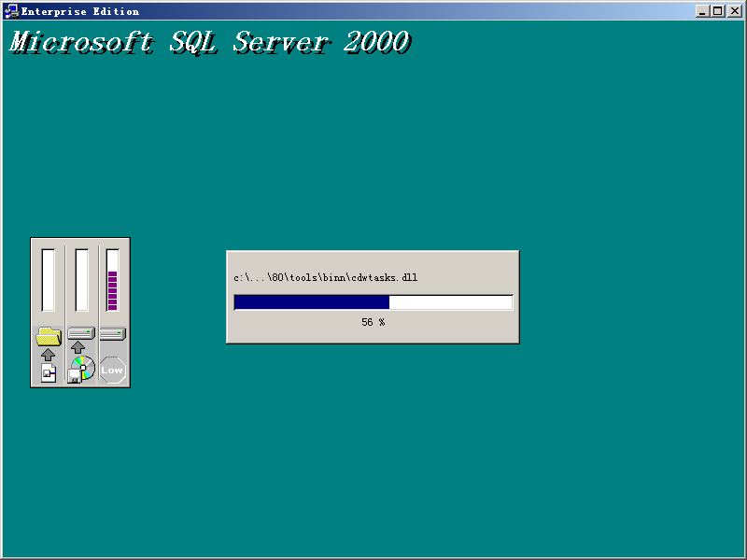The width and height of the screenshot is (747, 560).
Task: Click the file copy progress bar
Action: click(373, 302)
